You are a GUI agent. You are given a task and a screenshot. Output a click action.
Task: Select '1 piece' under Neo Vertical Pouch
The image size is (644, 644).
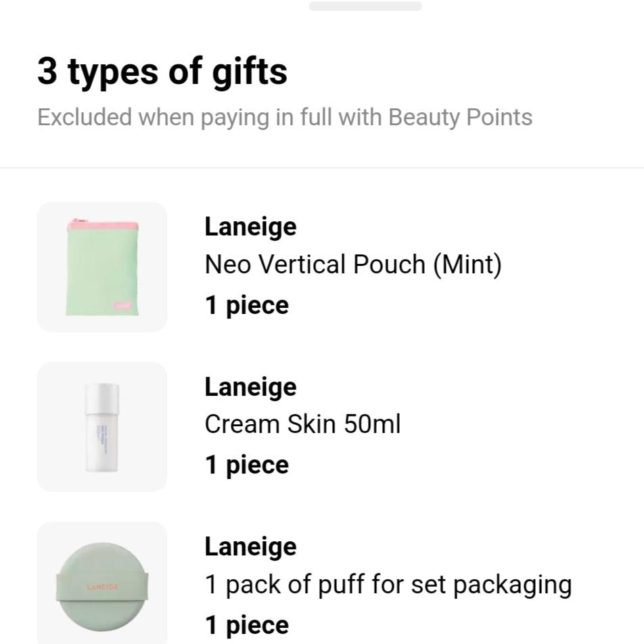246,304
